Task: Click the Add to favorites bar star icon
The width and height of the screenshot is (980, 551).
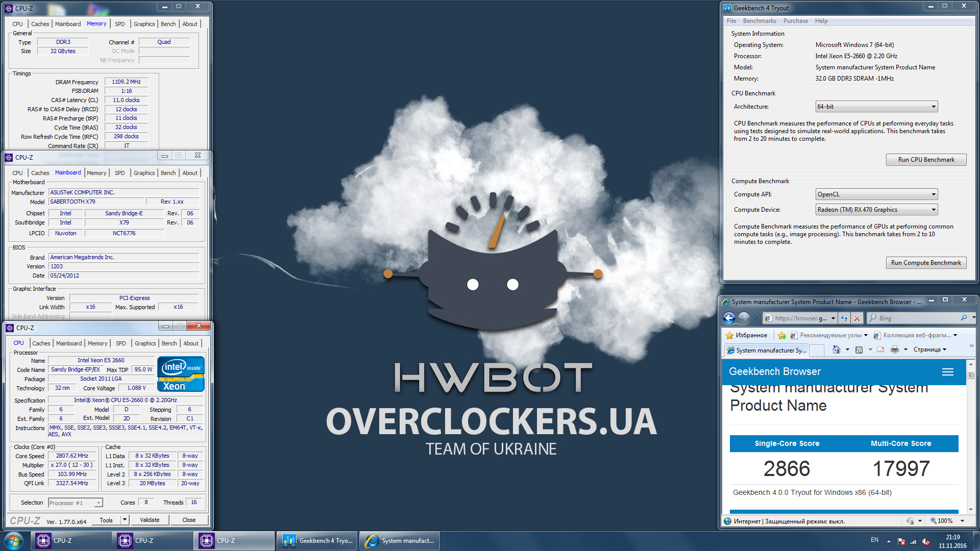Action: point(782,335)
